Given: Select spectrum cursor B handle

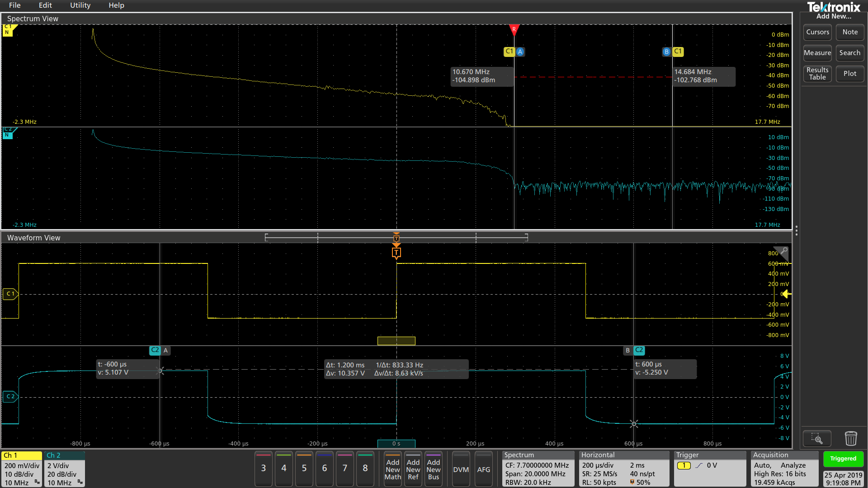Looking at the screenshot, I should (x=666, y=52).
